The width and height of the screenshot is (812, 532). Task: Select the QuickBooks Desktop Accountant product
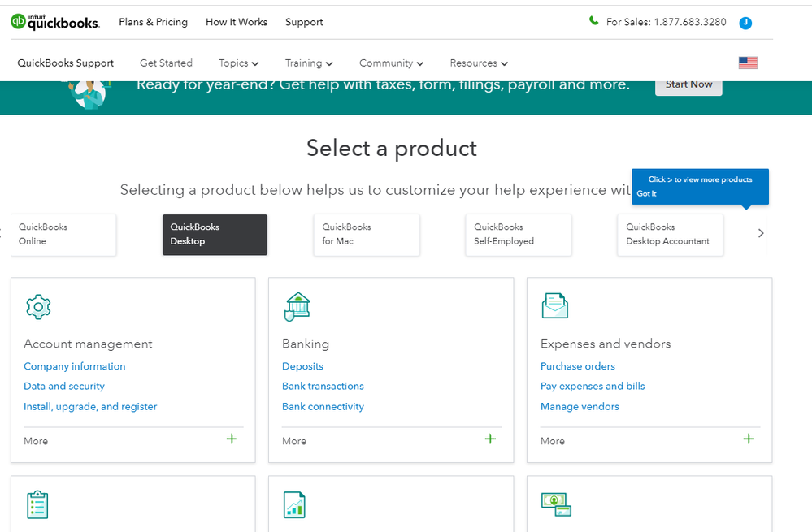[x=670, y=235]
